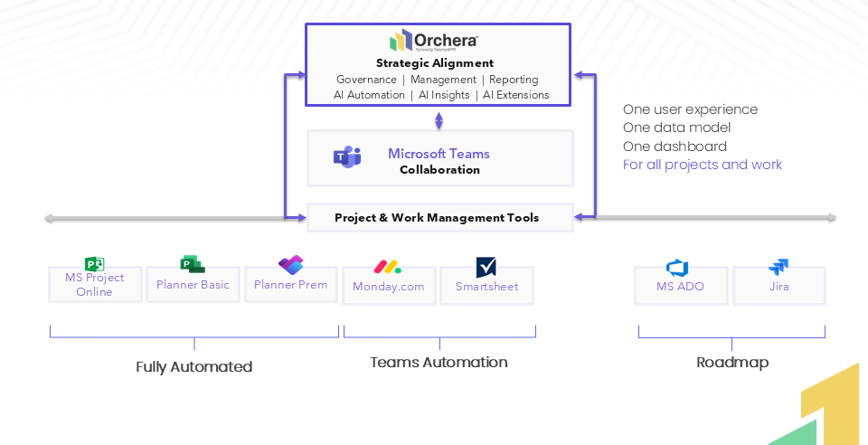Click the One dashboard line
Screen dimensions: 868x445
pyautogui.click(x=675, y=147)
